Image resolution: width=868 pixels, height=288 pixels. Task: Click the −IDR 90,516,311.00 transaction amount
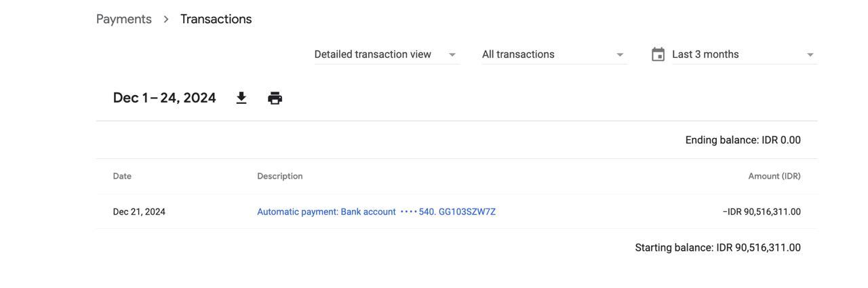(762, 212)
